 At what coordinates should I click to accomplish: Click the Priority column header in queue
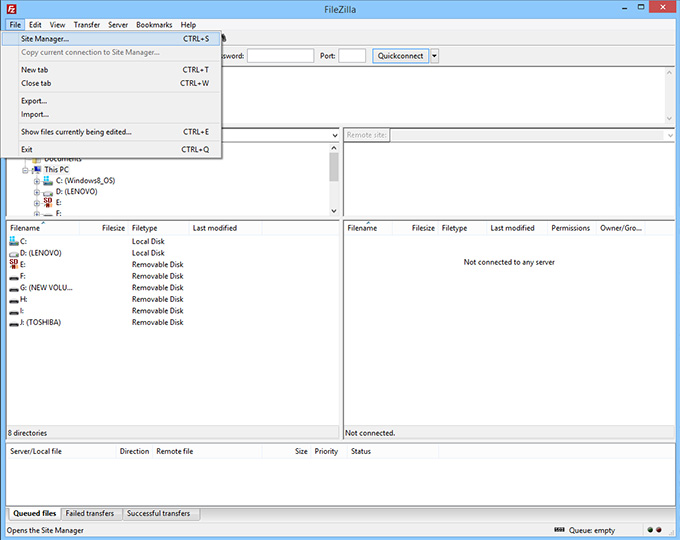pos(328,452)
